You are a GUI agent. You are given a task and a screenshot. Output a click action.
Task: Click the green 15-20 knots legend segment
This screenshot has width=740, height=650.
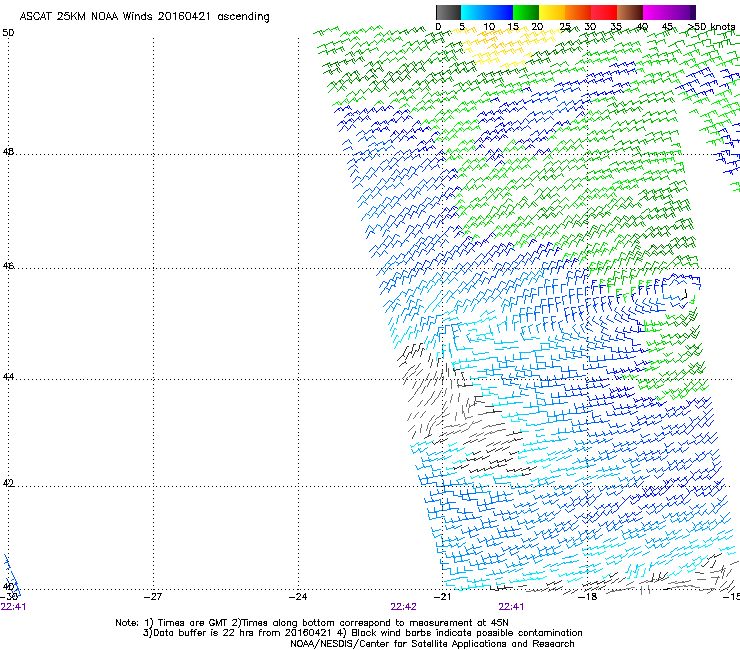tap(526, 12)
